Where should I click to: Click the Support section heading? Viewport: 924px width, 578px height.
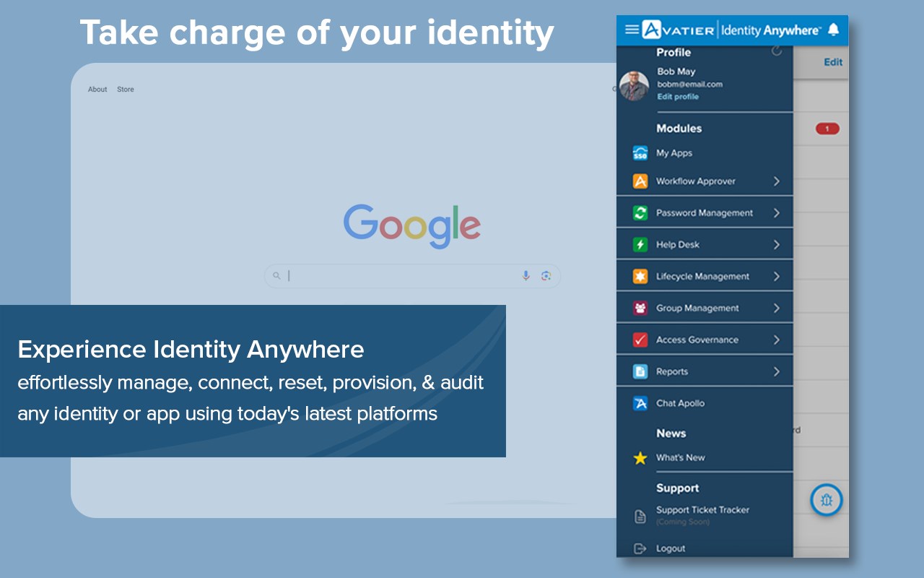point(677,488)
